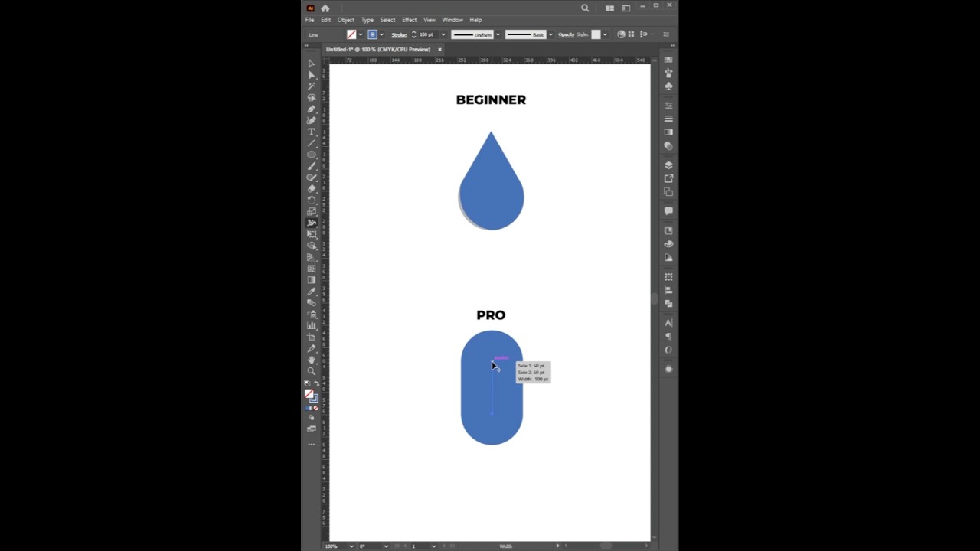Select the Hand tool
The height and width of the screenshot is (551, 980).
pyautogui.click(x=312, y=360)
